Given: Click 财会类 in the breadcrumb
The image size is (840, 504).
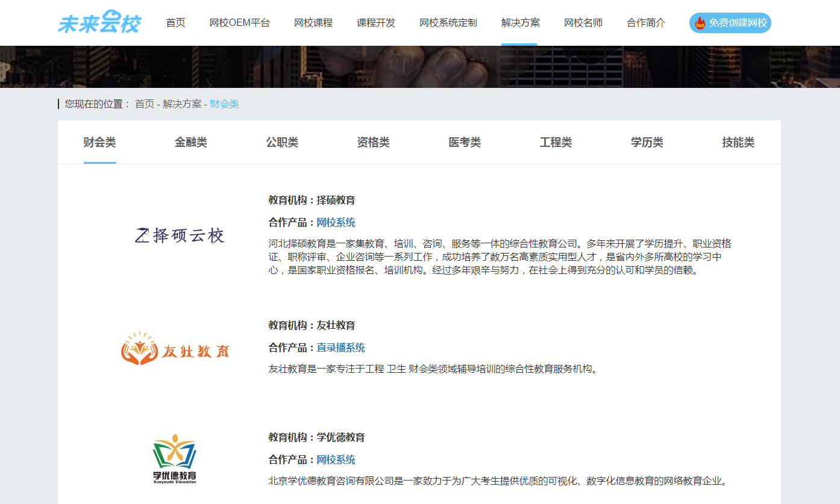Looking at the screenshot, I should point(224,104).
